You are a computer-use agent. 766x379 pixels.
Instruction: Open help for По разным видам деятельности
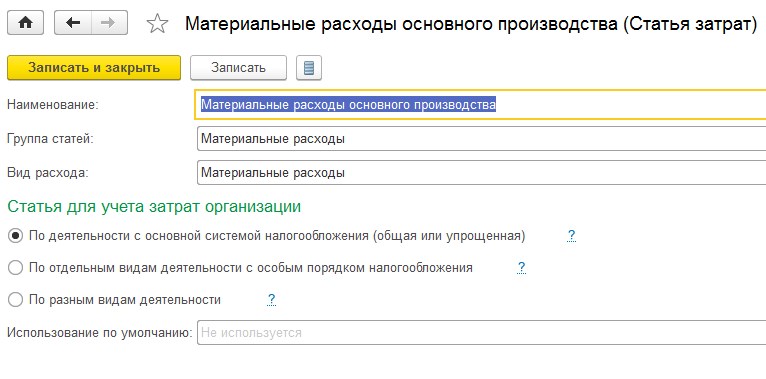[272, 299]
